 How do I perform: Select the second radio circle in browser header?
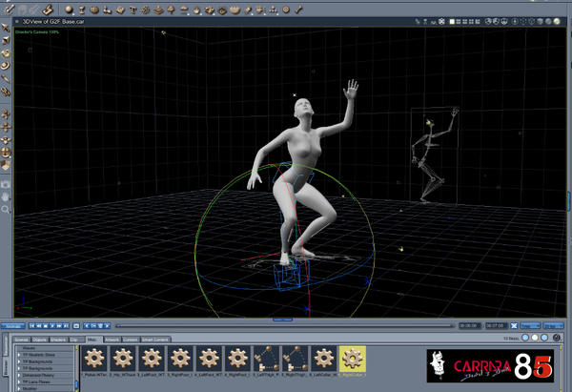tap(535, 338)
